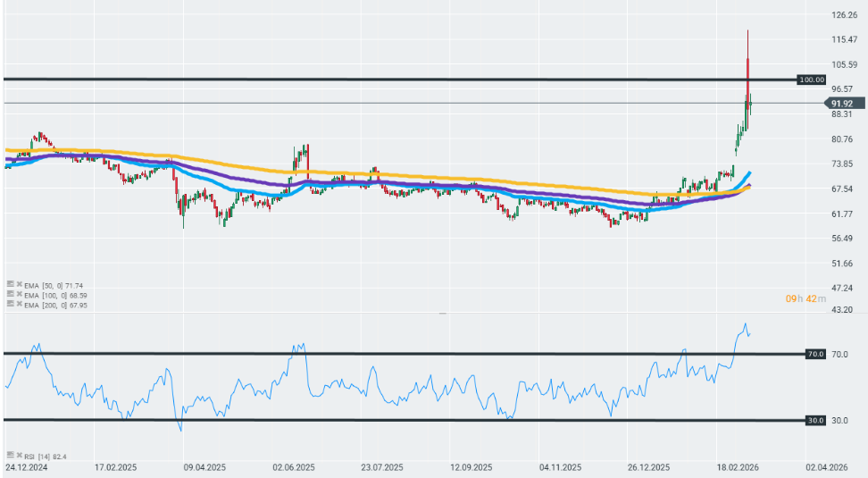Image resolution: width=868 pixels, height=478 pixels.
Task: Open settings icon for RSI [14]
Action: coord(10,455)
